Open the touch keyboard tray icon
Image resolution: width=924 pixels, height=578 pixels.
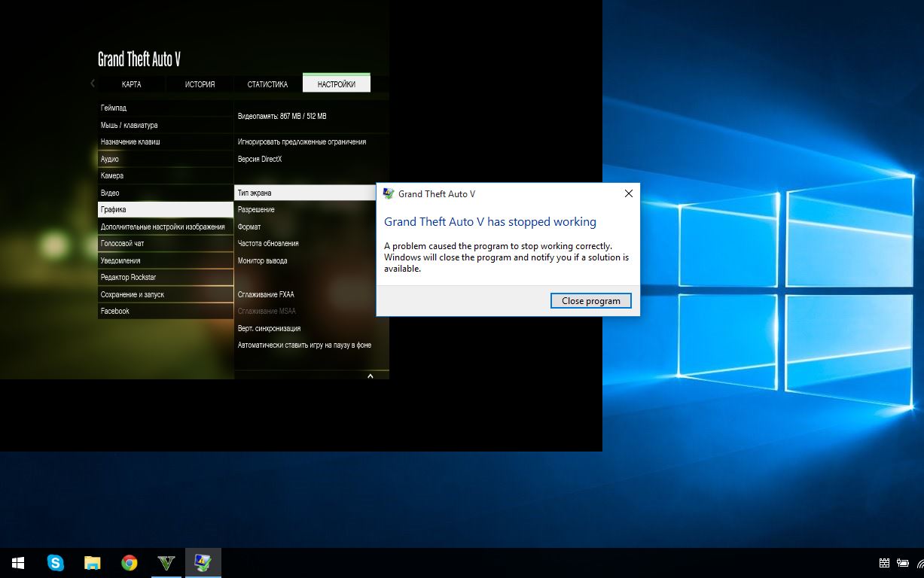point(884,563)
